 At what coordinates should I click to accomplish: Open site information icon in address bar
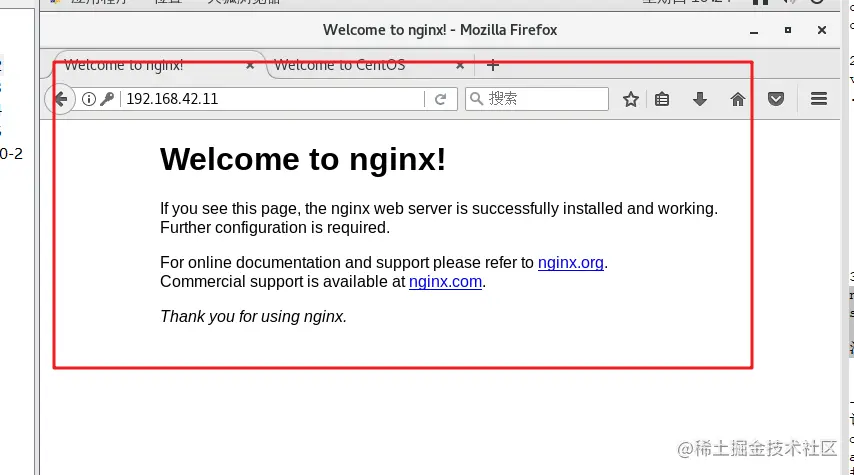pyautogui.click(x=89, y=99)
